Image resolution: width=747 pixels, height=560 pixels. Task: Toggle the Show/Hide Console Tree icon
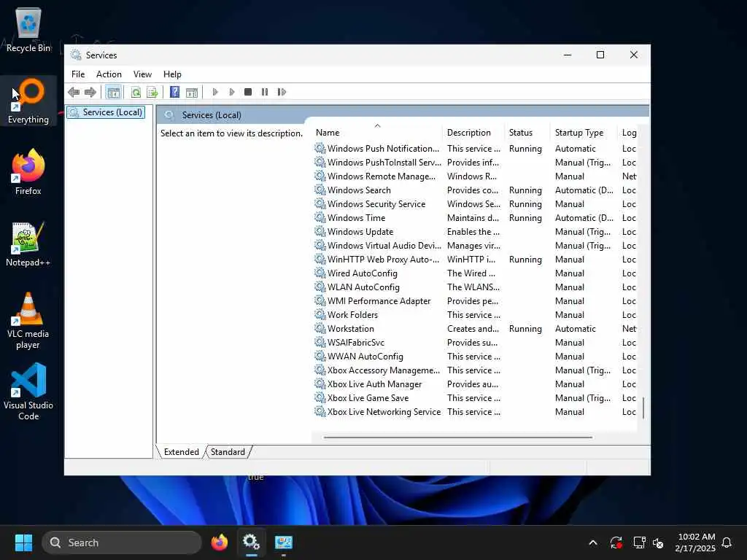[113, 92]
